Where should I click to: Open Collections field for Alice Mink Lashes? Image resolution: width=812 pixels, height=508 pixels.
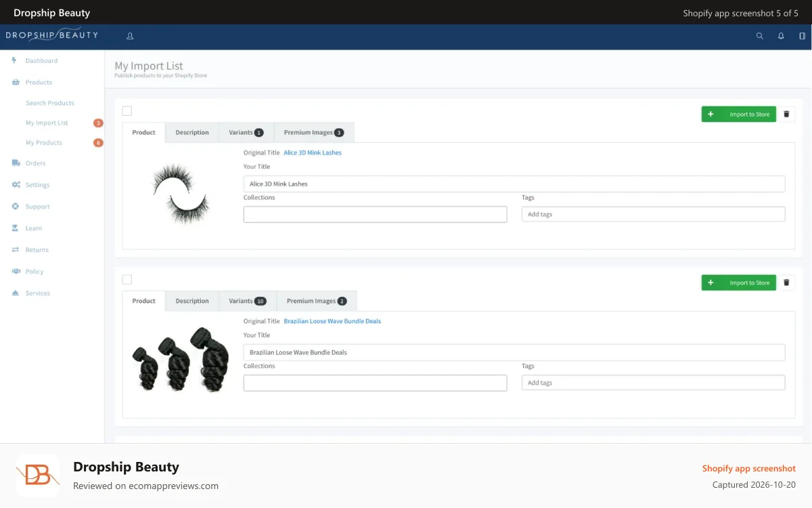point(375,214)
